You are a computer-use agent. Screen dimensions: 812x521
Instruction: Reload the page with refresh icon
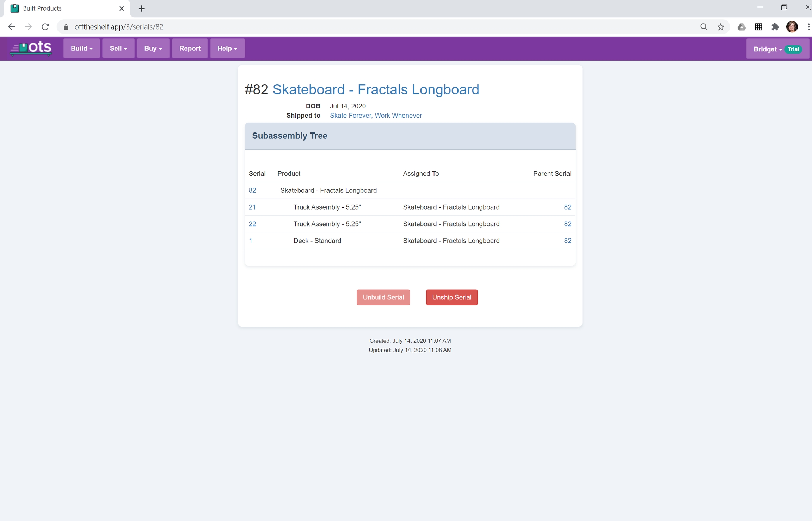click(45, 27)
